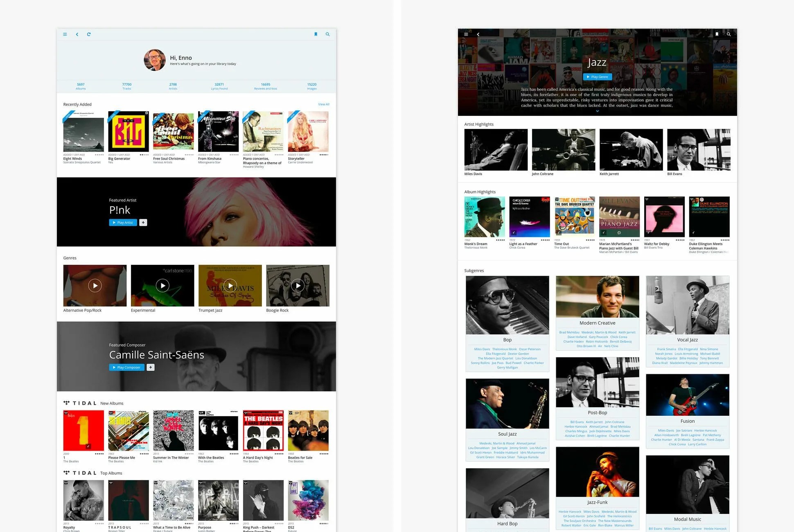794x532 pixels.
Task: Open the hamburger menu on the Jazz page
Action: (466, 34)
